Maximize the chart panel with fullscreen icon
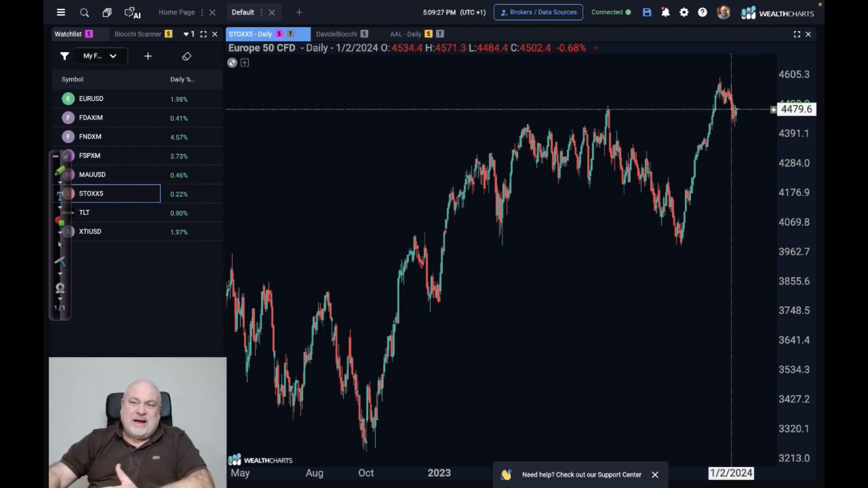The image size is (868, 488). pos(797,34)
